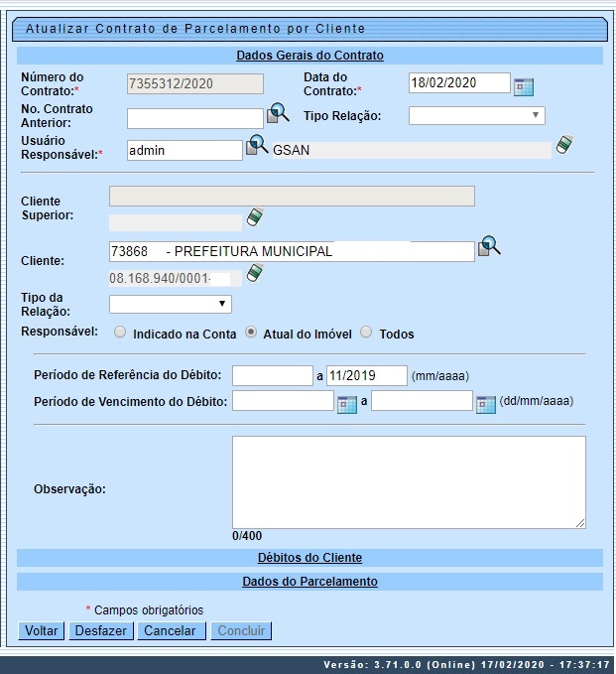Click eraser icon to clear Cliente Superior
Image resolution: width=616 pixels, height=674 pixels.
[255, 216]
